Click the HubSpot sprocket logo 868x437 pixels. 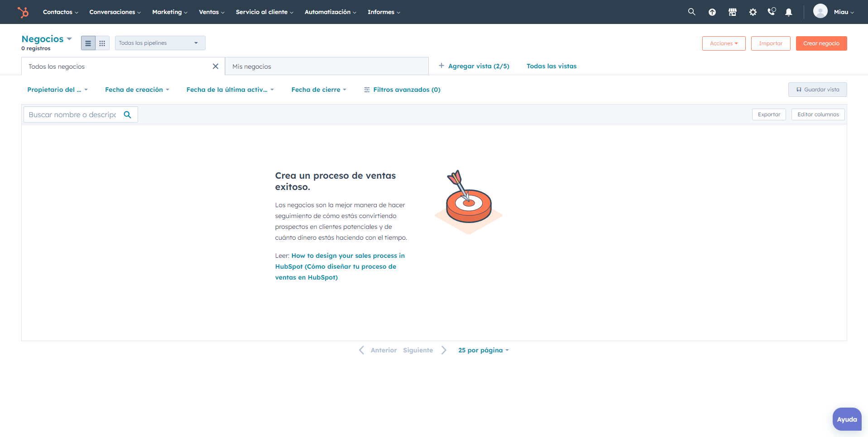pos(23,12)
